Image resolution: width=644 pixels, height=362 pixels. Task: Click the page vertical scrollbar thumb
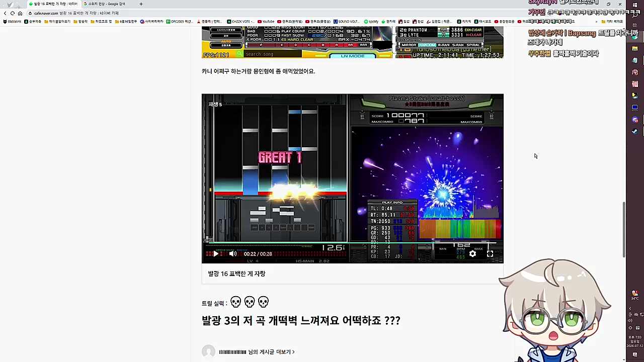[624, 230]
